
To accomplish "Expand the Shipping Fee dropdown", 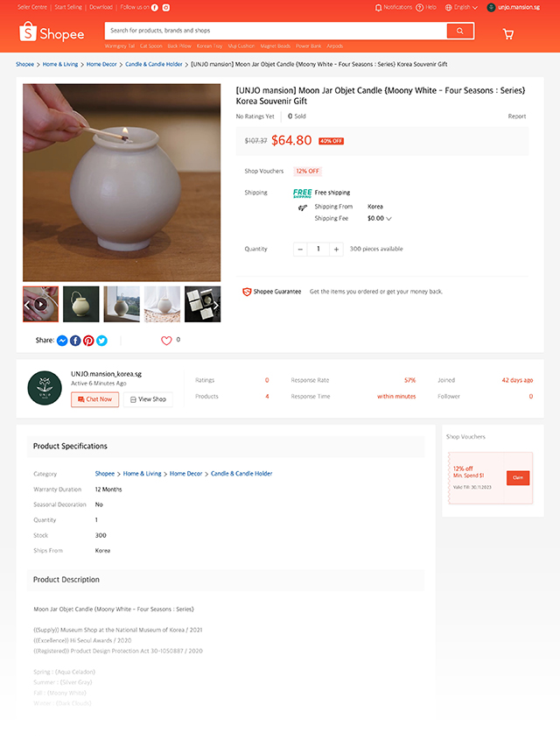I will (x=388, y=219).
